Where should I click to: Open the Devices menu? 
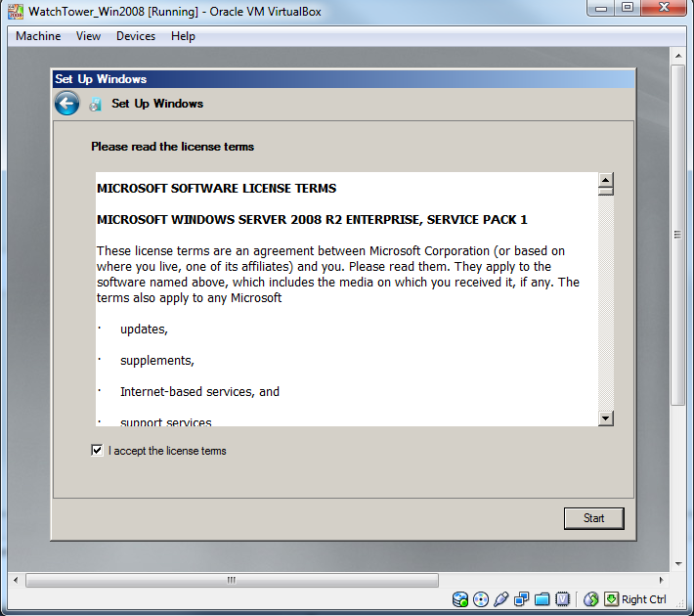click(136, 36)
